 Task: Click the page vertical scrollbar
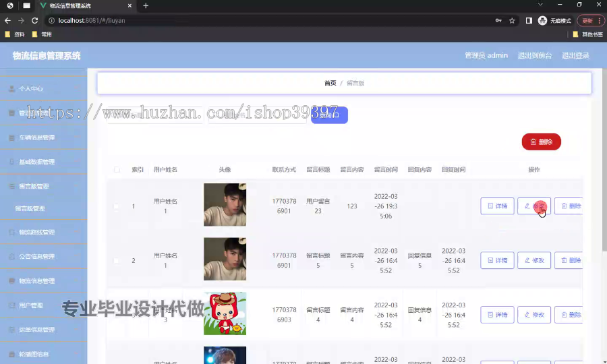click(x=604, y=159)
